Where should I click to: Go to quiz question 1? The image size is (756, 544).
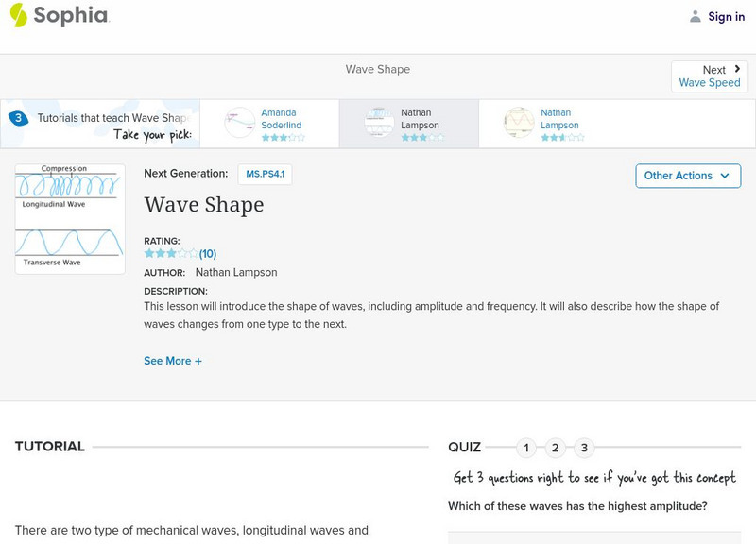pos(526,448)
